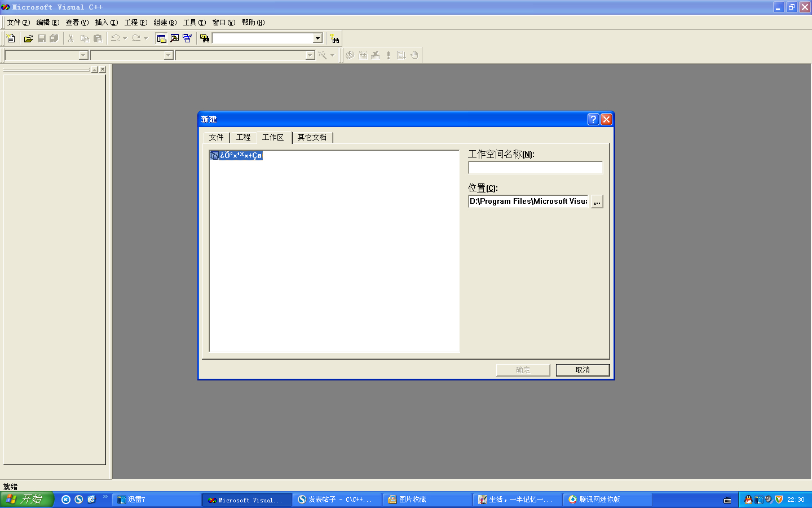The width and height of the screenshot is (812, 508).
Task: Open the Undo history dropdown arrow
Action: (125, 38)
